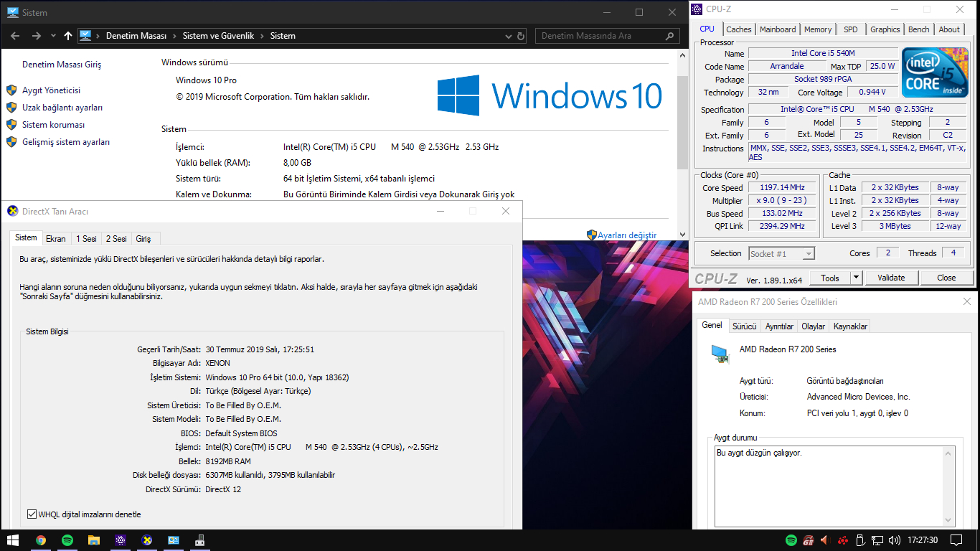Screen dimensions: 980x551
Task: Open the Ekran tab in DirectX tool
Action: 55,239
